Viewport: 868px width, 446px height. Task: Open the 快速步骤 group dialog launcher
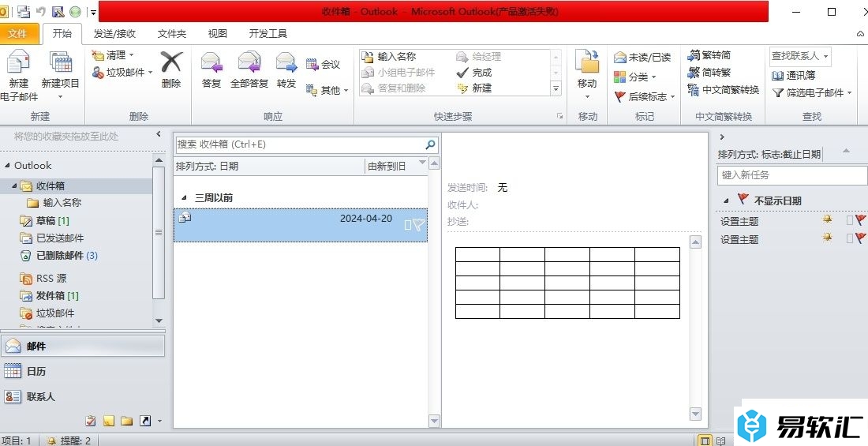[559, 116]
